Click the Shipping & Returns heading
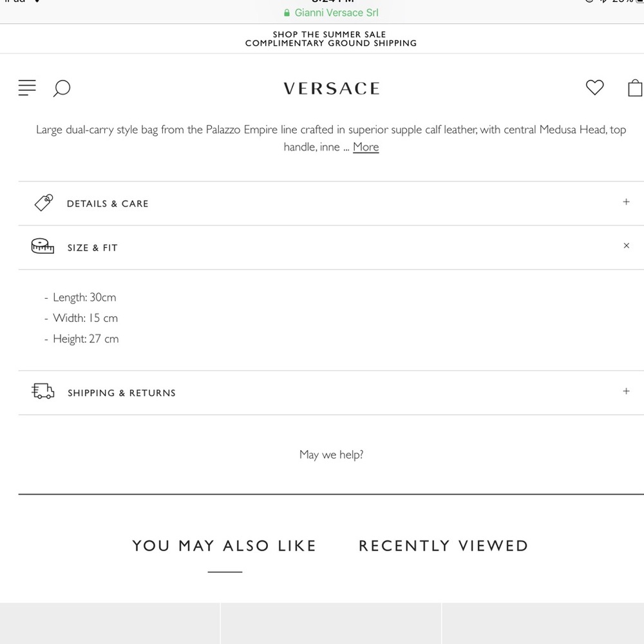 pyautogui.click(x=122, y=393)
